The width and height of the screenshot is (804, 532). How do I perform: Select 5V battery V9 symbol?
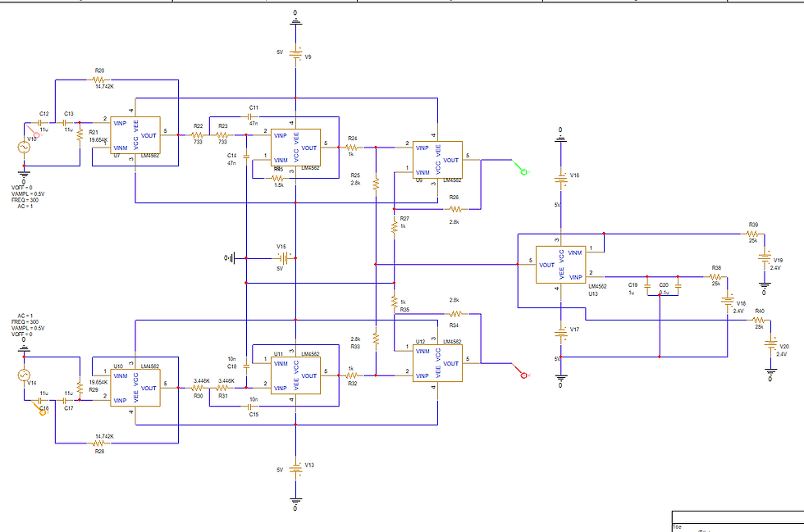296,54
